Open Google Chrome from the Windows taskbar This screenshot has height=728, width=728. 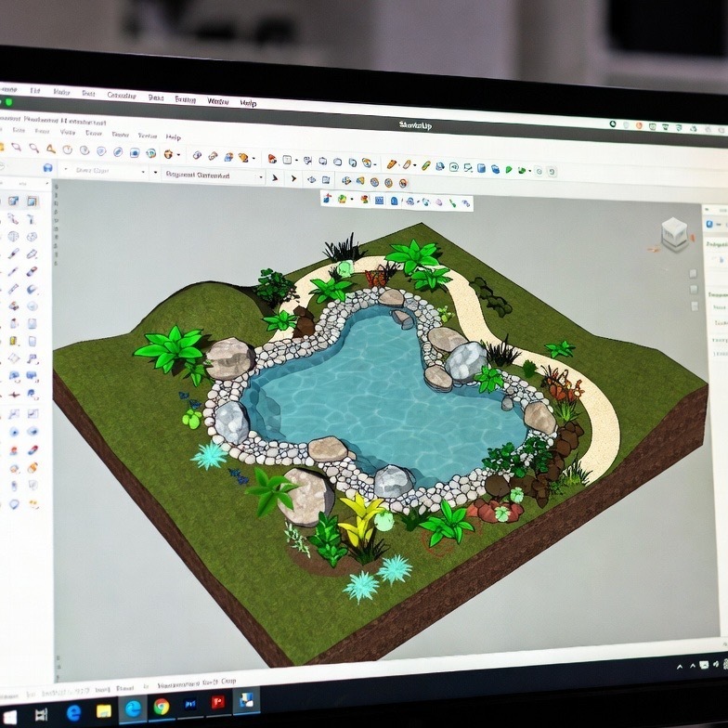tap(162, 706)
